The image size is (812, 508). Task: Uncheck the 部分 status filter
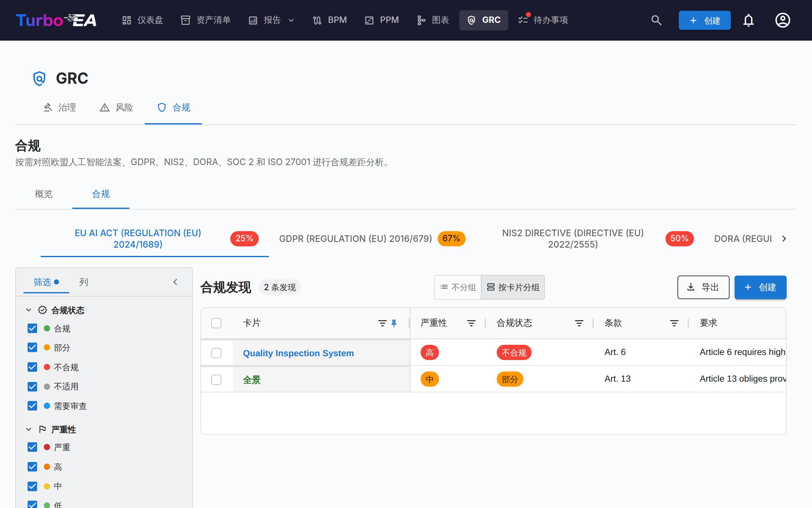point(32,347)
